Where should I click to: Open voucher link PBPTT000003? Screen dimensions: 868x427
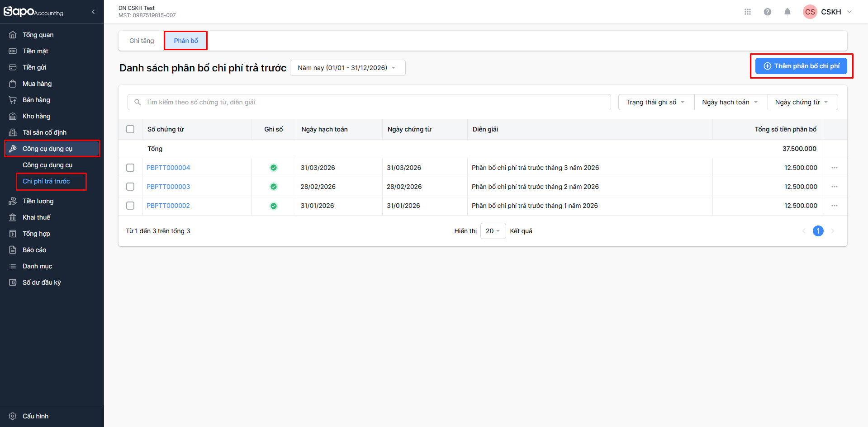coord(168,187)
